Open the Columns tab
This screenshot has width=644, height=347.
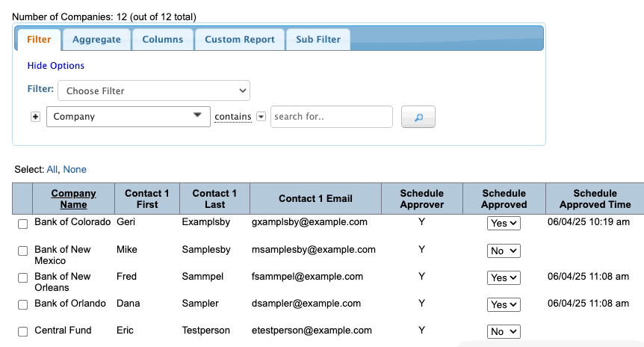[x=163, y=40]
